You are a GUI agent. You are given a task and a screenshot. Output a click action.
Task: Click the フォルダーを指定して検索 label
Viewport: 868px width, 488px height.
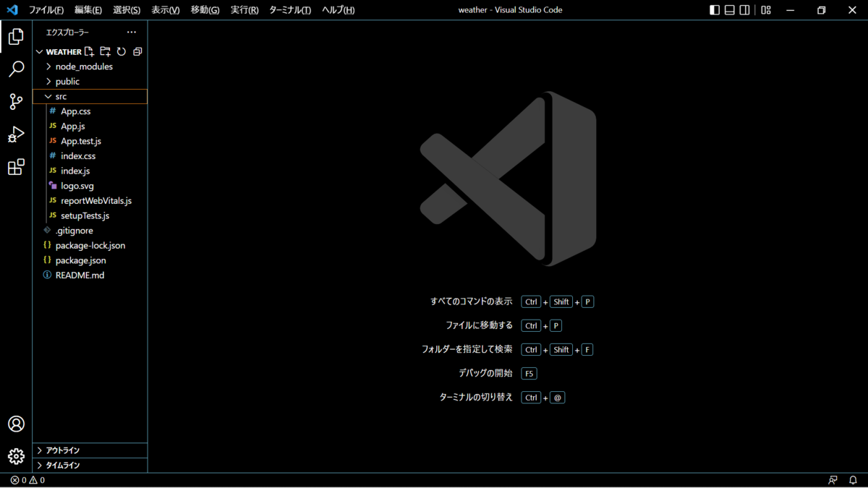pos(467,349)
